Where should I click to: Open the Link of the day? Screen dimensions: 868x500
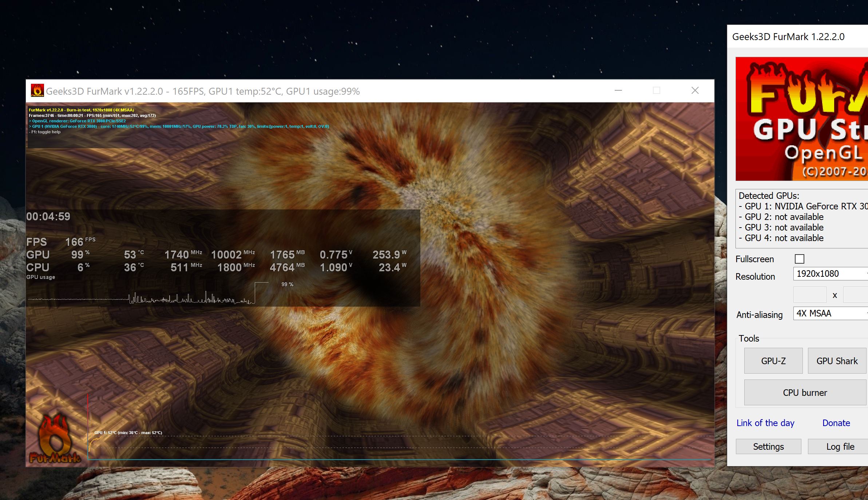point(765,423)
